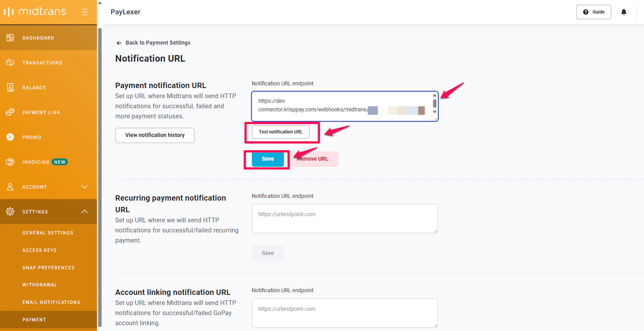Open Payment Link menu item

48,112
